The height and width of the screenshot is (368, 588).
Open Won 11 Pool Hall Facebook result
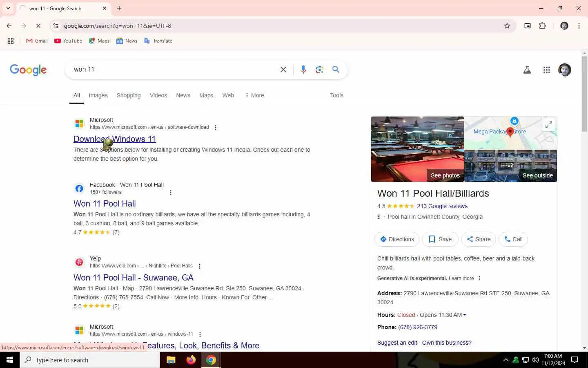(x=105, y=204)
